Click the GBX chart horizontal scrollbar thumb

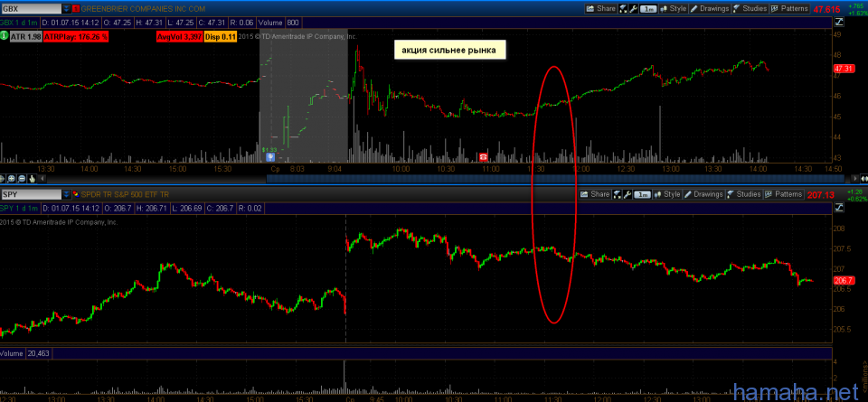pyautogui.click(x=555, y=179)
